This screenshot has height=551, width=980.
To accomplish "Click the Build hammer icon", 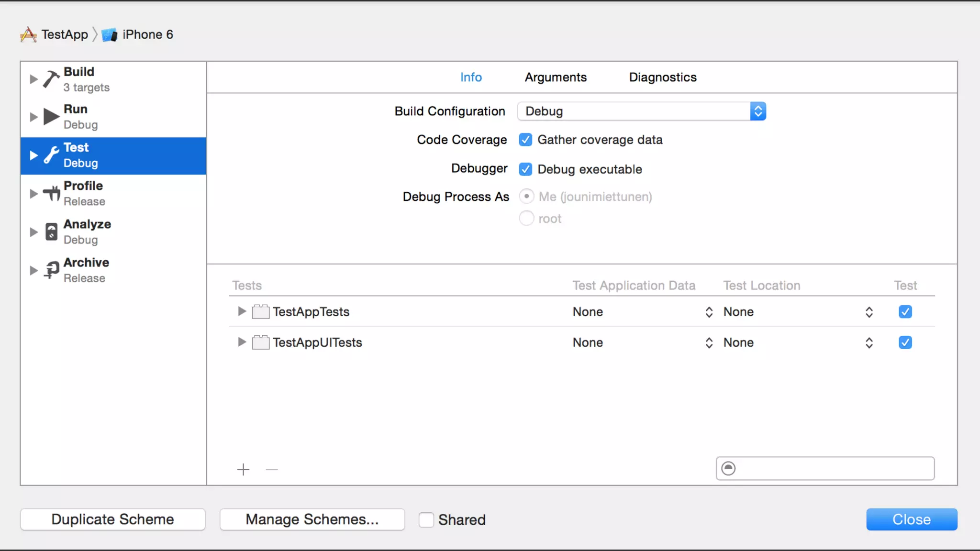I will [x=51, y=79].
